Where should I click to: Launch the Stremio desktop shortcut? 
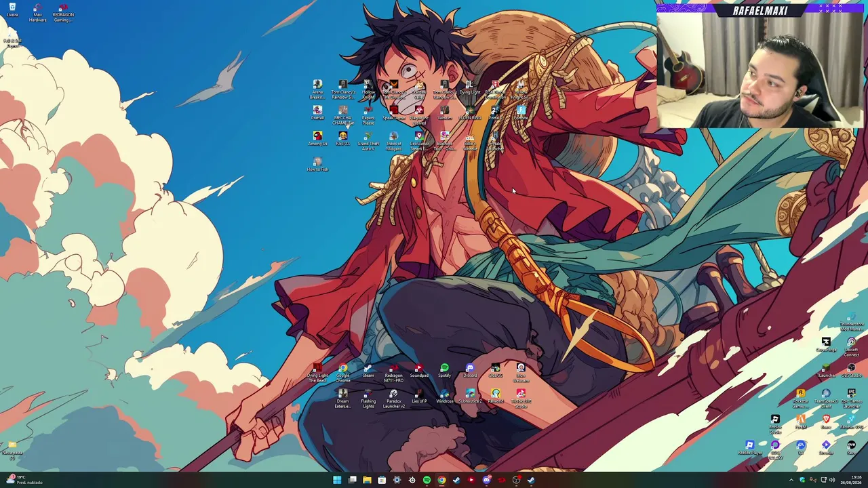(x=826, y=447)
